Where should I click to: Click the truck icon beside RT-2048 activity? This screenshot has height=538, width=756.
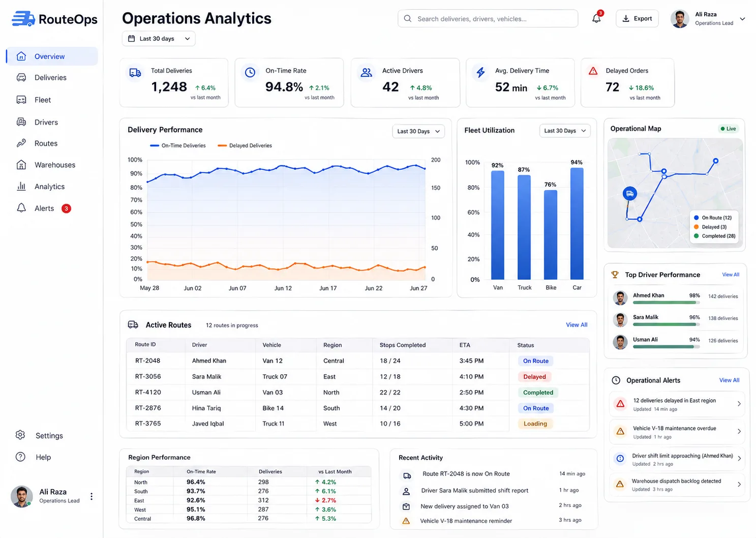click(x=407, y=476)
